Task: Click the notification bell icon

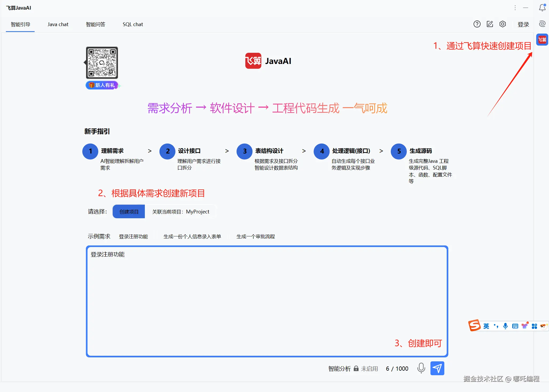Action: (542, 8)
